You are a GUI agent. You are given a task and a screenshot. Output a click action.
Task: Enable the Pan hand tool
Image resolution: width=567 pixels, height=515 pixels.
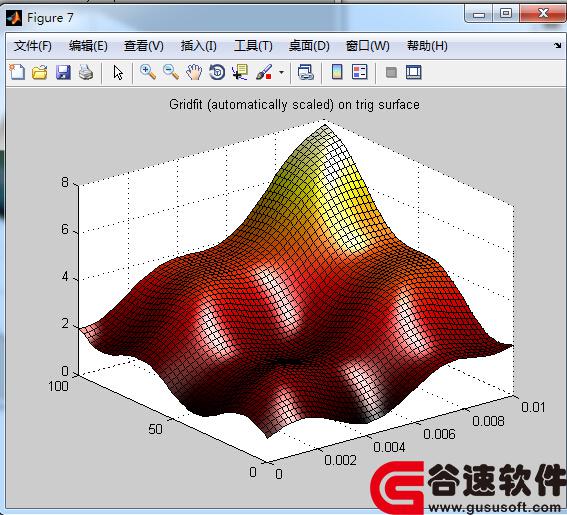[194, 72]
